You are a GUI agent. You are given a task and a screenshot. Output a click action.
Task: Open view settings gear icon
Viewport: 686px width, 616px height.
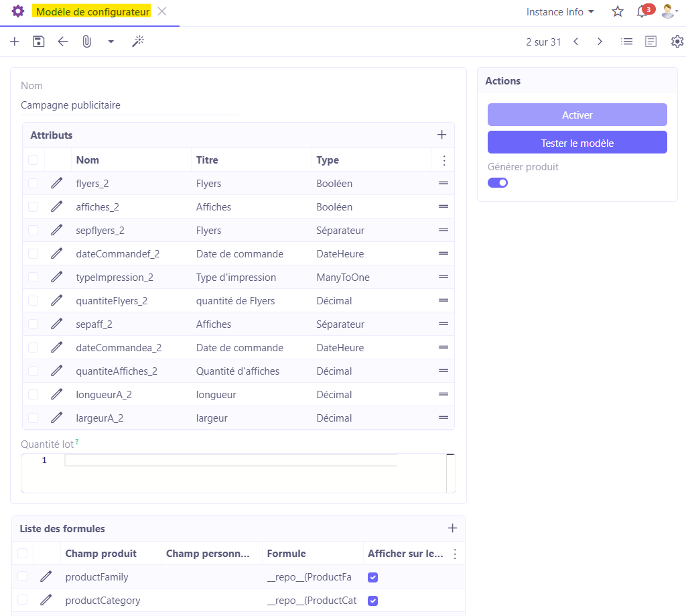tap(677, 42)
